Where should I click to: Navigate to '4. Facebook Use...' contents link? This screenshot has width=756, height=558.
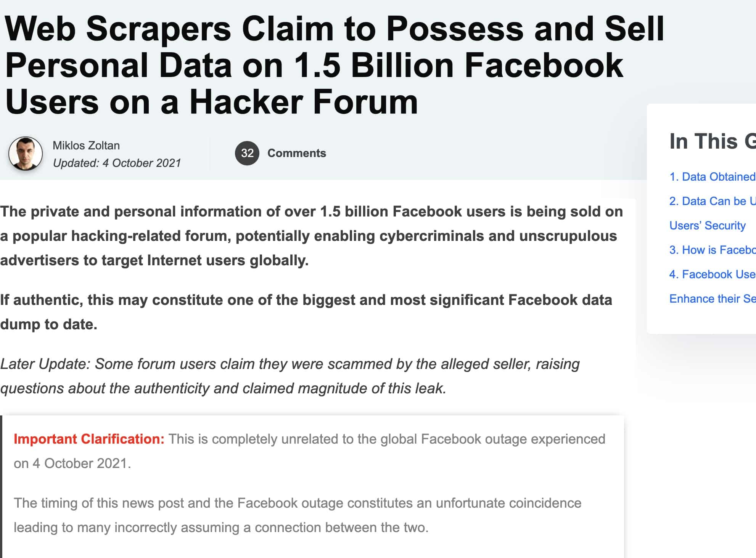[713, 274]
